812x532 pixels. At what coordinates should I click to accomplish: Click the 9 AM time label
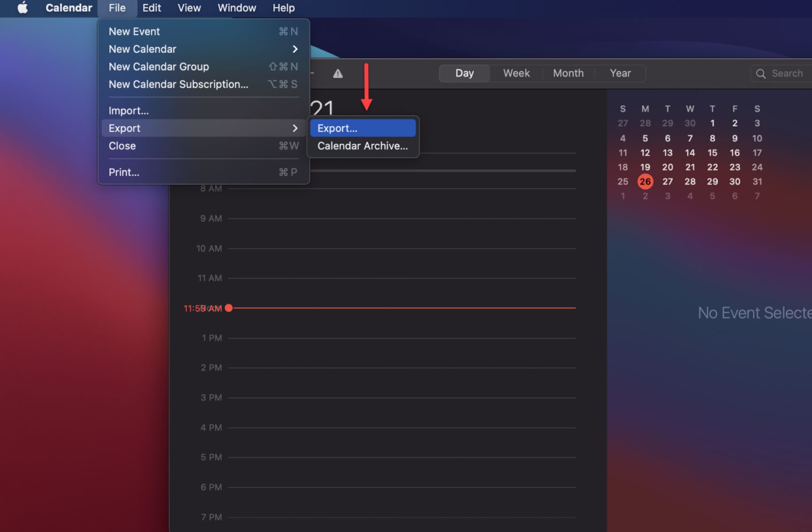pos(211,219)
